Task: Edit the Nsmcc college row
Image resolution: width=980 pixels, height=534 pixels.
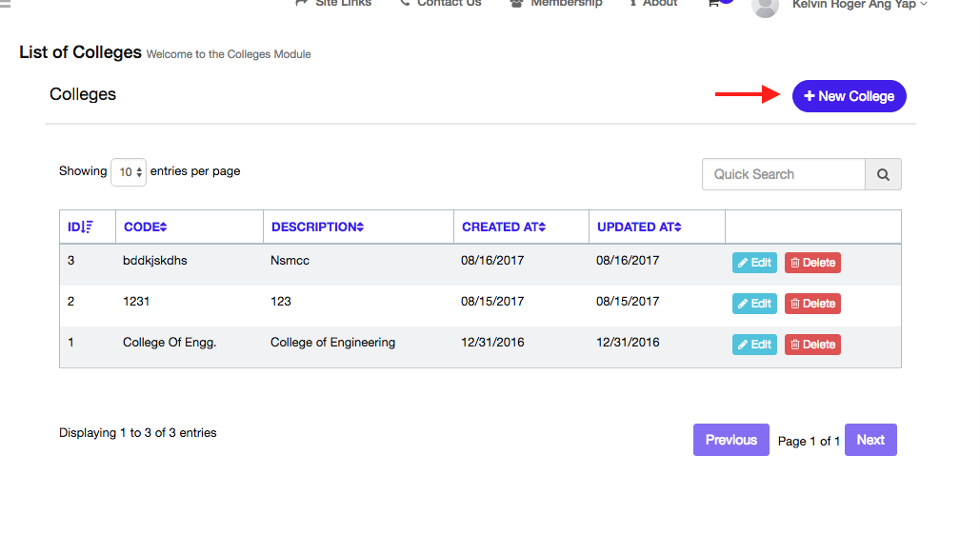Action: 754,263
